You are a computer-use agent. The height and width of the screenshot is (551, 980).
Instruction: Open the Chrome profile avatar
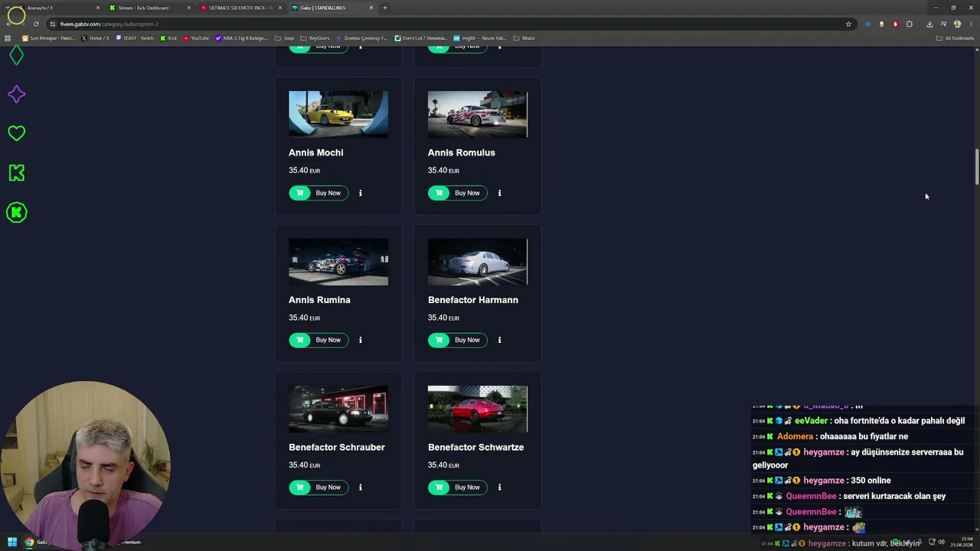[x=957, y=24]
